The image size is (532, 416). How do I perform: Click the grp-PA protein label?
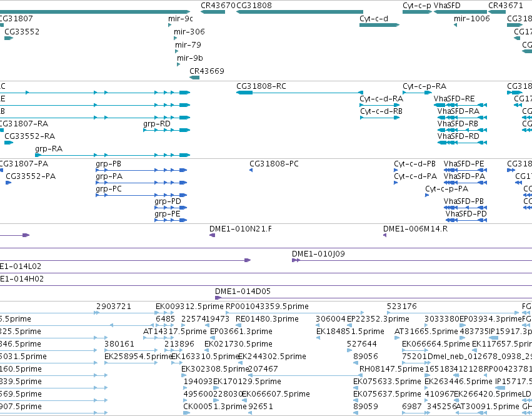(109, 176)
